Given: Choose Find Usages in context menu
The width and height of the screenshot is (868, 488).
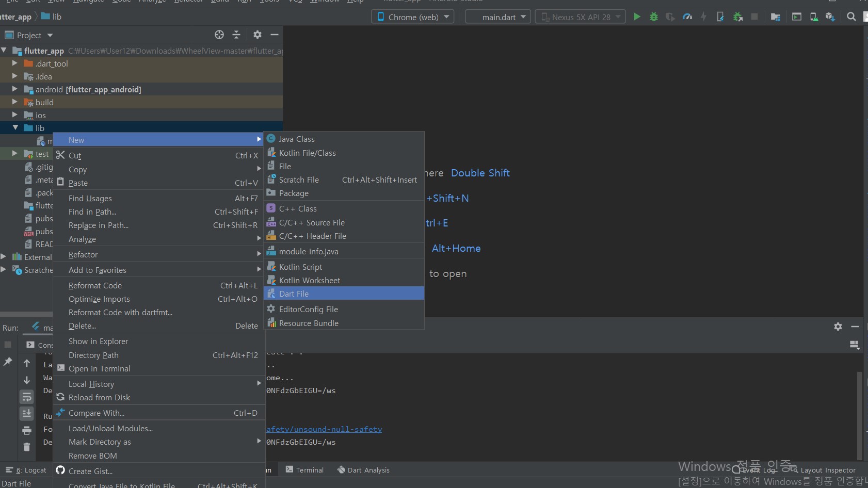Looking at the screenshot, I should pyautogui.click(x=159, y=198).
